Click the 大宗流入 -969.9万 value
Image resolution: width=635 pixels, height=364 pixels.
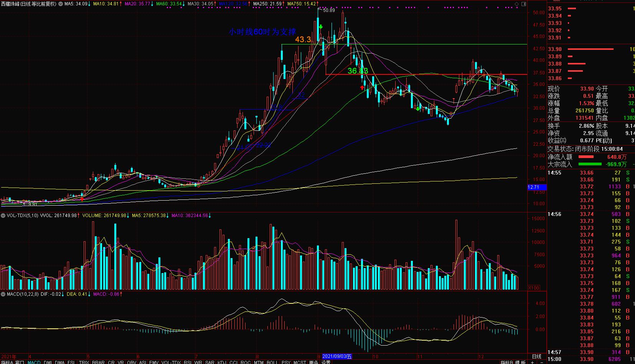point(616,164)
